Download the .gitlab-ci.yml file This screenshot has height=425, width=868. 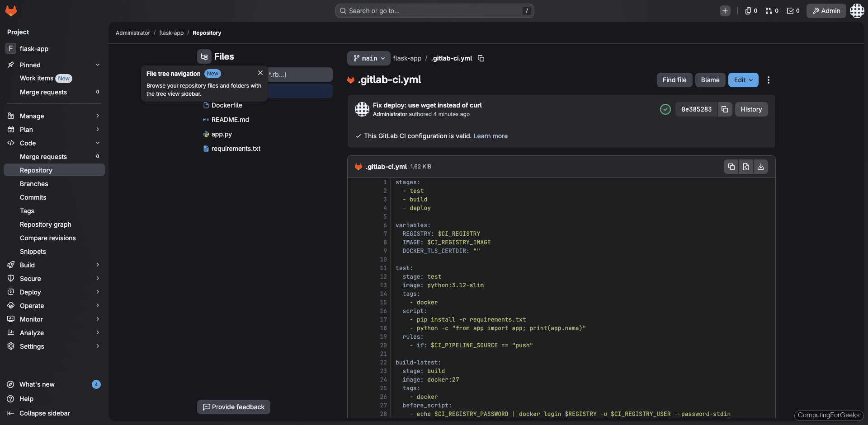[761, 167]
